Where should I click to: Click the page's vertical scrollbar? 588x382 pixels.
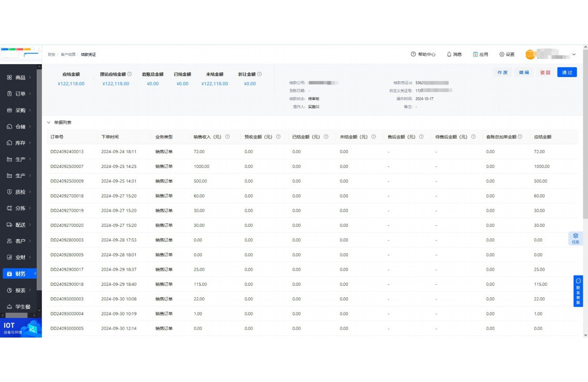(585, 134)
